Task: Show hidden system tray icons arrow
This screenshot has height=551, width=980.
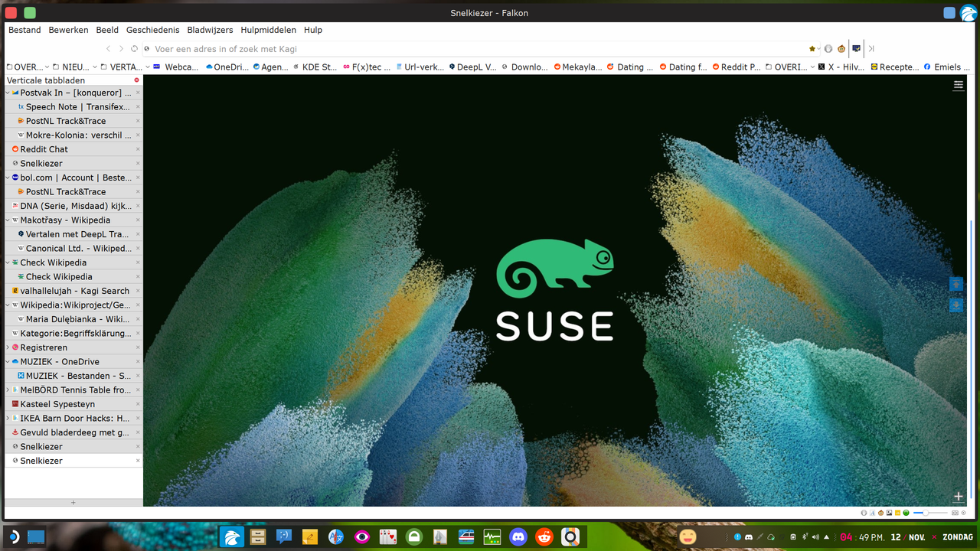Action: point(827,537)
